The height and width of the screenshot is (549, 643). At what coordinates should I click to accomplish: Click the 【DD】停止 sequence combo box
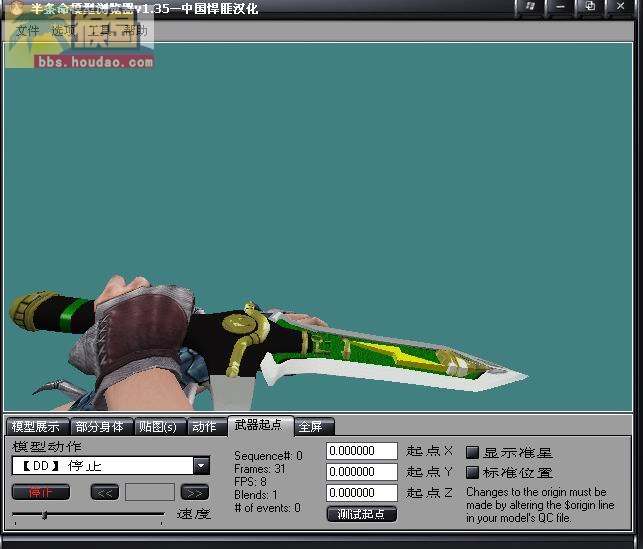point(111,466)
